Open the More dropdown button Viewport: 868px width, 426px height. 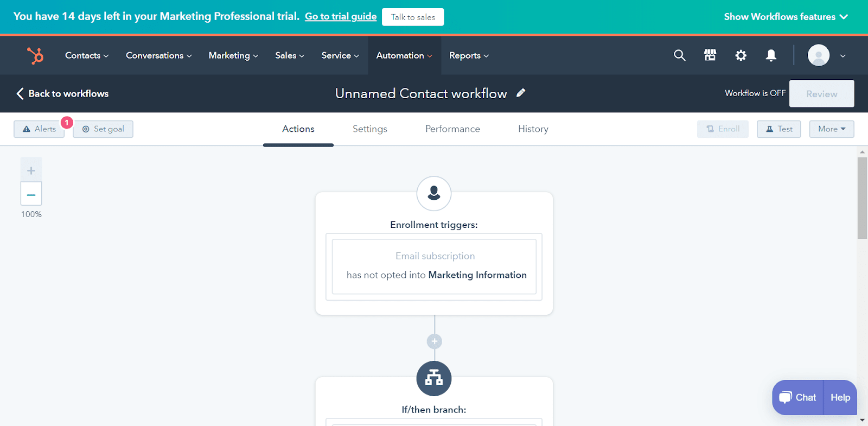pos(832,129)
